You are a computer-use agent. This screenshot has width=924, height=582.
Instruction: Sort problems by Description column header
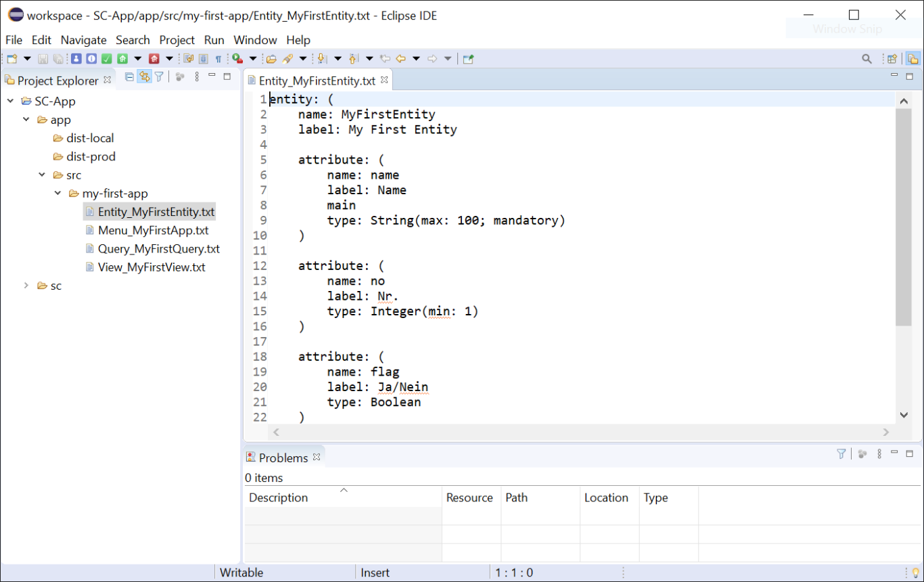coord(343,497)
